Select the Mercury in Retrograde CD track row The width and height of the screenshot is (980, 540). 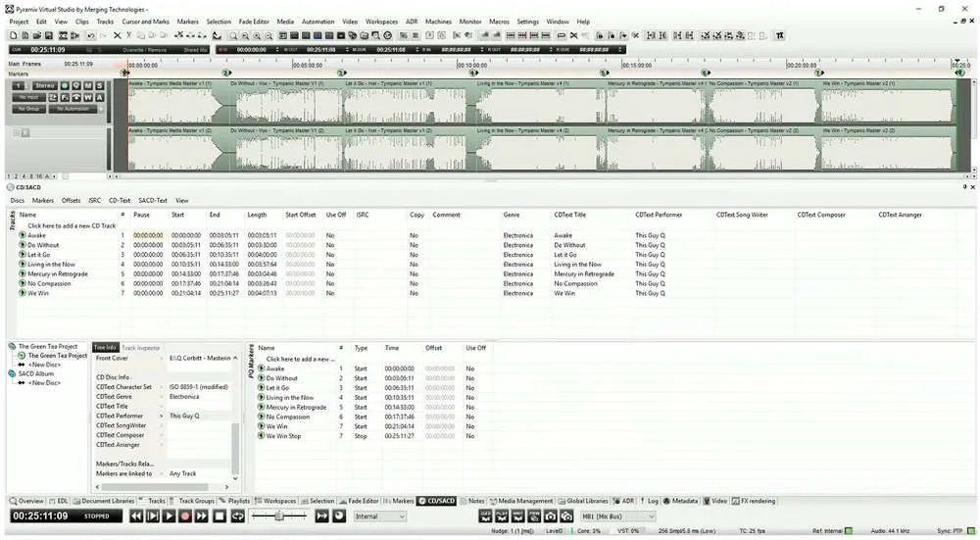pos(58,274)
